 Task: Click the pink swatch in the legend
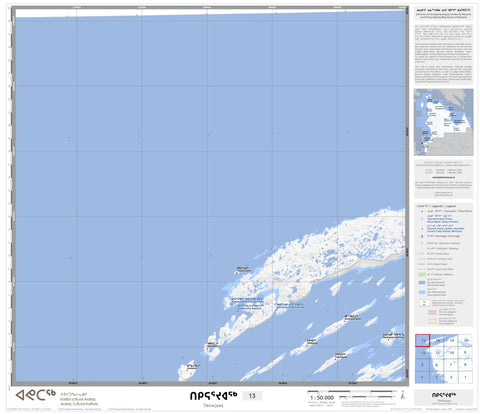432,312
